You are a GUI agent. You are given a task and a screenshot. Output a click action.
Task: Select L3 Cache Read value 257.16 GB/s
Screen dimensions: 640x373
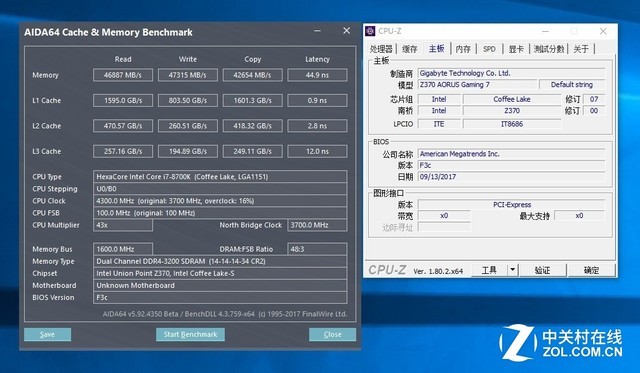(123, 151)
